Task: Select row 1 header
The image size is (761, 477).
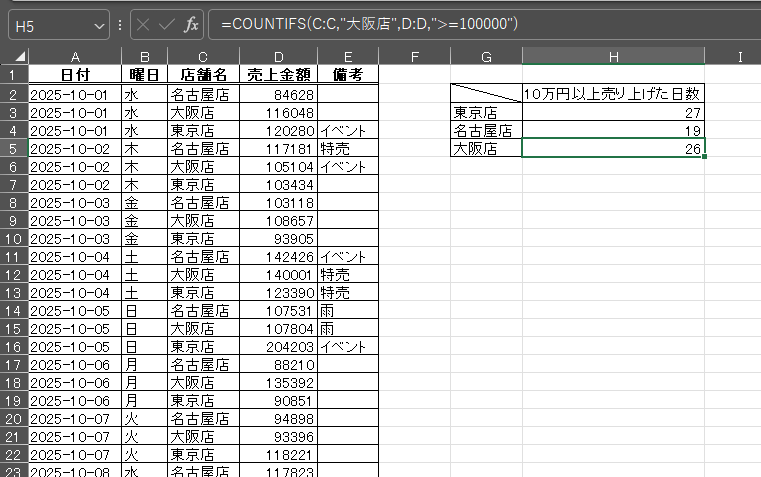Action: tap(13, 75)
